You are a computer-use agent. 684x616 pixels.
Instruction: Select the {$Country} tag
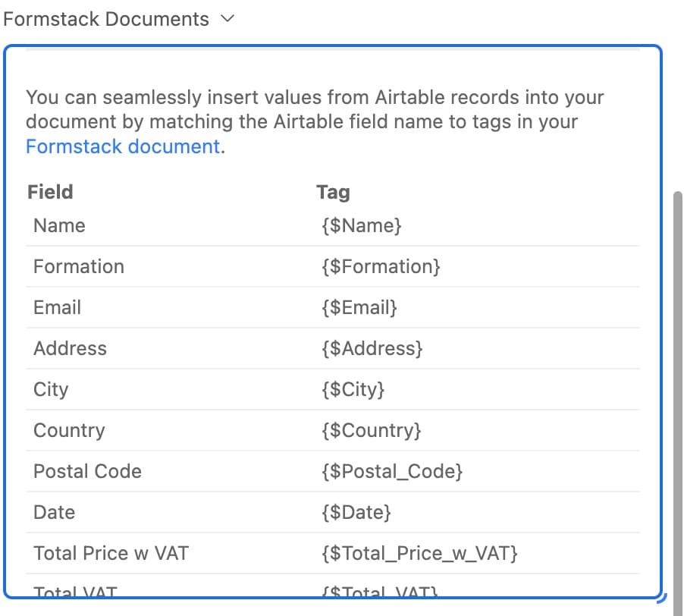click(371, 431)
